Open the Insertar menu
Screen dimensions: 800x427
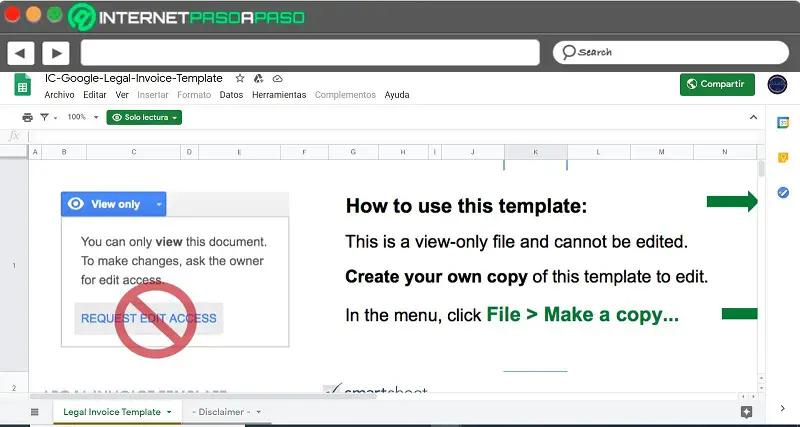pyautogui.click(x=153, y=95)
